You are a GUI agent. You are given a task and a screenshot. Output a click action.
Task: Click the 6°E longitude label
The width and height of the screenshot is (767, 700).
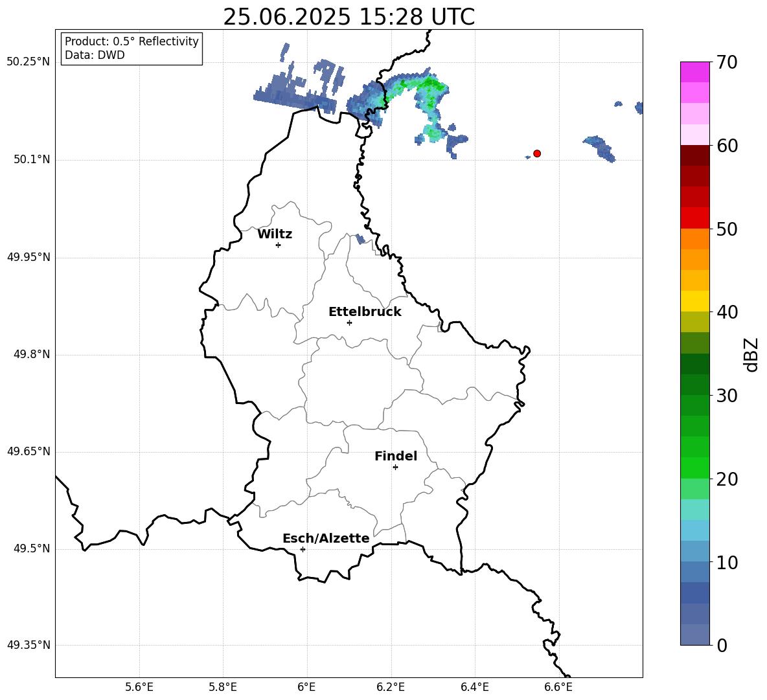coord(306,687)
